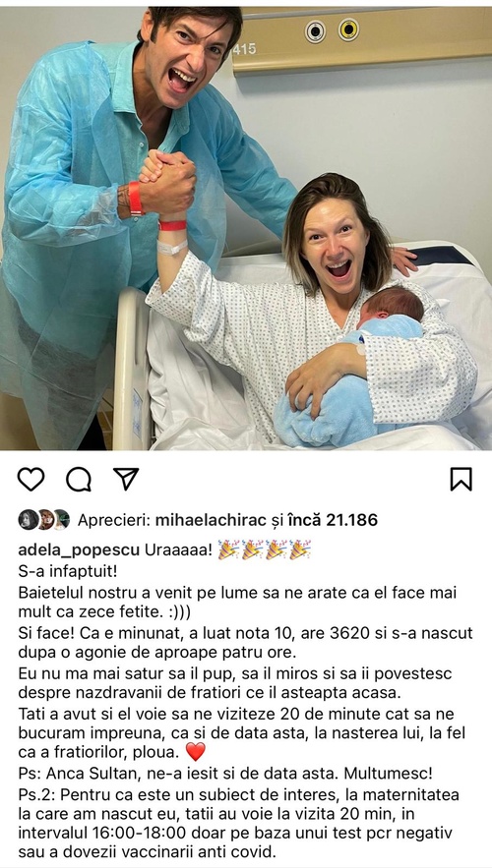Tap the post photo of the newborn
Image resolution: width=492 pixels, height=868 pixels.
246,227
